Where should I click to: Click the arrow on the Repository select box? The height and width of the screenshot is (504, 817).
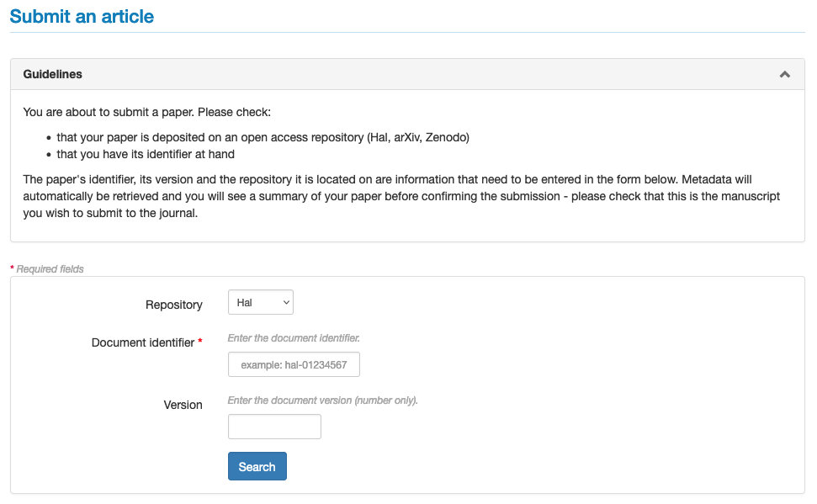(286, 302)
